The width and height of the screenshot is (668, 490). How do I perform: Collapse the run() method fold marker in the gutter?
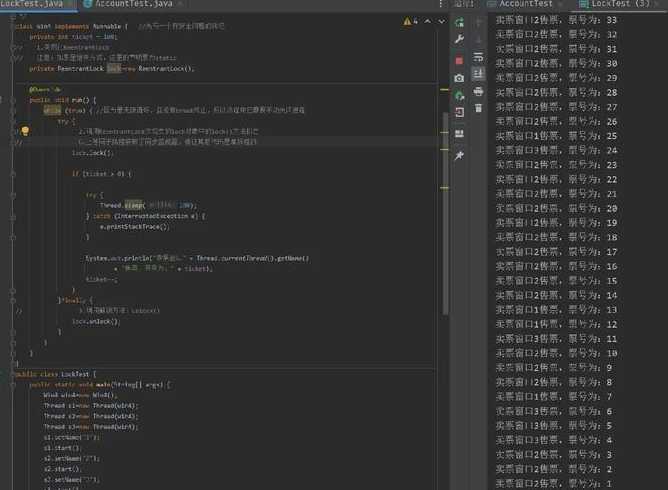pyautogui.click(x=13, y=100)
